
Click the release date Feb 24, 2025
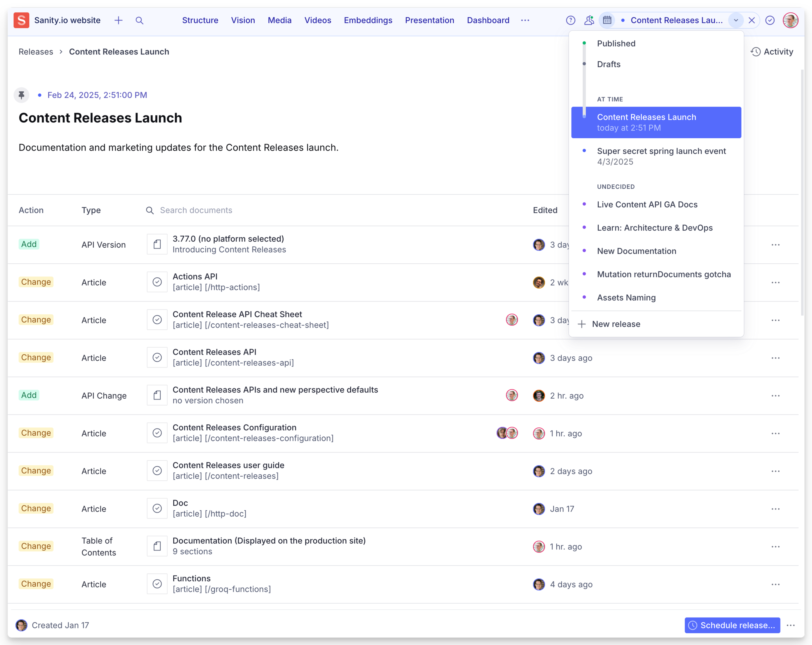click(x=97, y=95)
